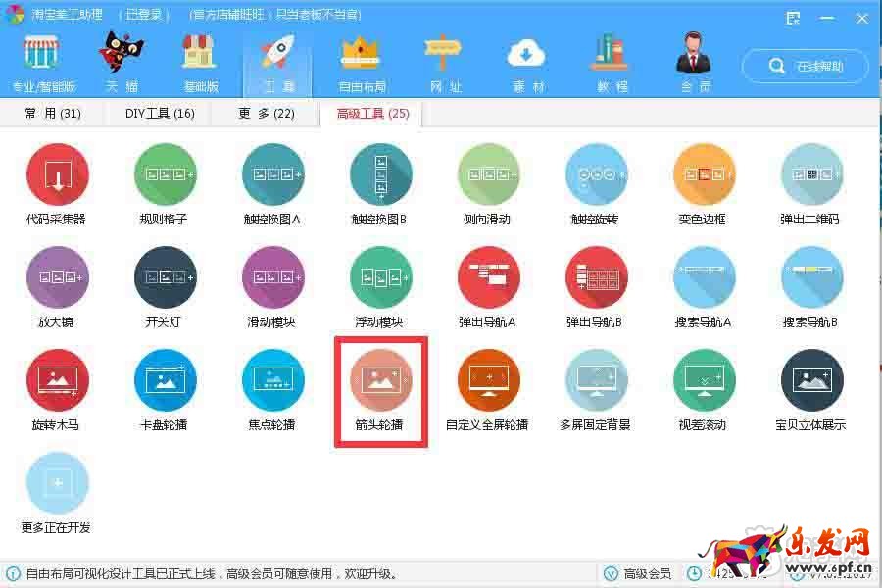
Task: Open the 天猫 Tmall section
Action: point(122,63)
